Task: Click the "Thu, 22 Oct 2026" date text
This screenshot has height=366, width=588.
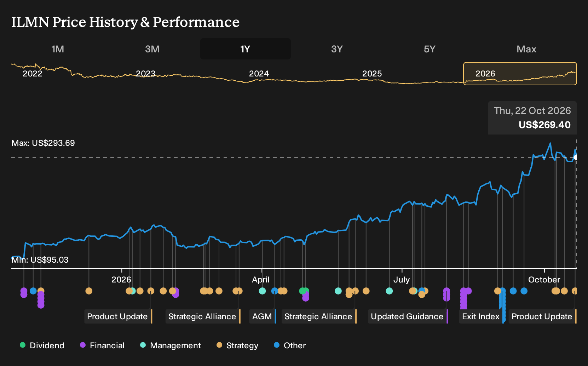Action: tap(532, 111)
